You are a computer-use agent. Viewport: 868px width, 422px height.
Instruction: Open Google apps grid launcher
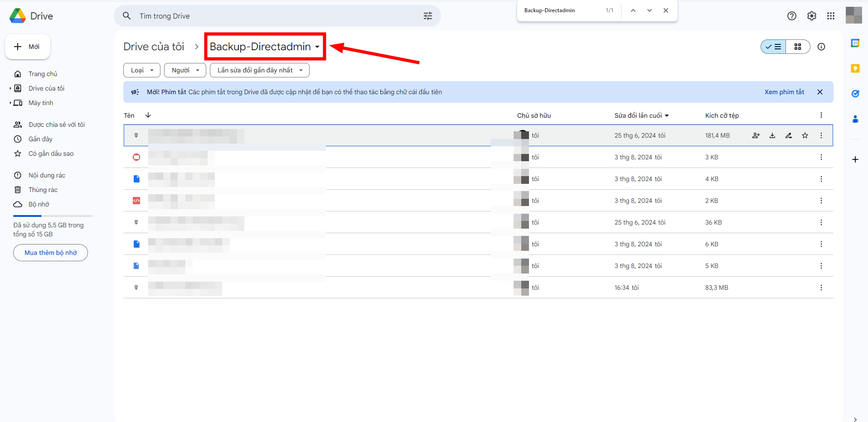(831, 16)
